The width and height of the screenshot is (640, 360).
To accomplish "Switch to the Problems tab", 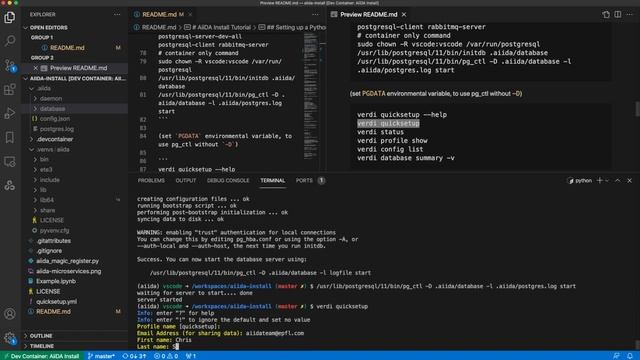I will tap(151, 180).
